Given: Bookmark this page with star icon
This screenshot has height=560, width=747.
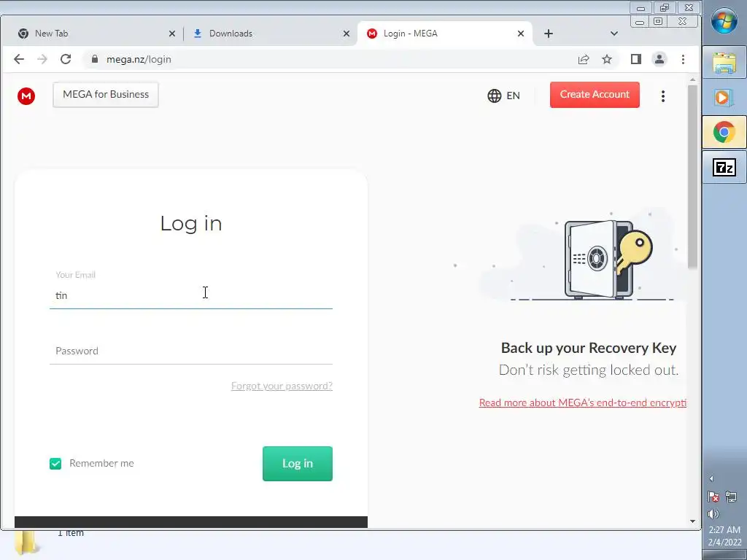Looking at the screenshot, I should (606, 59).
